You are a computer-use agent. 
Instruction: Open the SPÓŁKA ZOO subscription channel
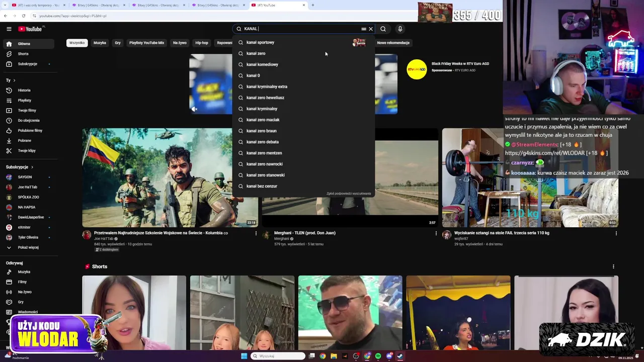click(x=28, y=197)
